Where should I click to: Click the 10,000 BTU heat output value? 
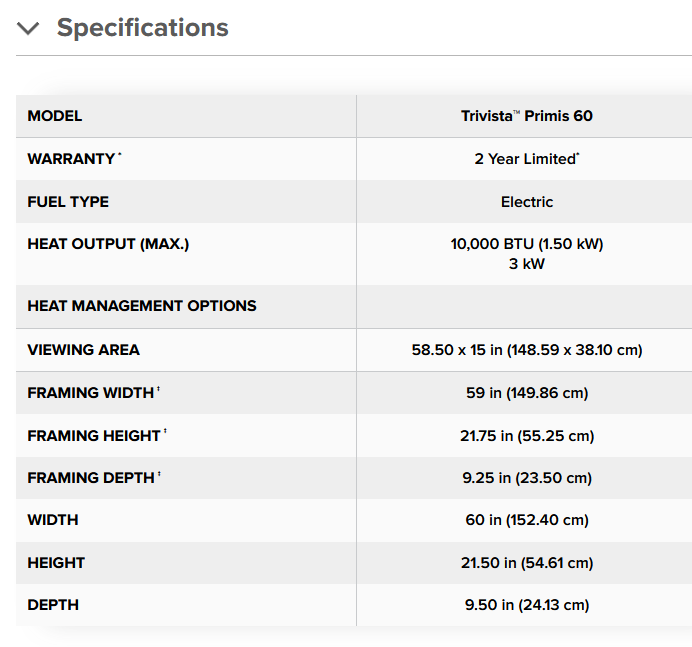pos(526,244)
